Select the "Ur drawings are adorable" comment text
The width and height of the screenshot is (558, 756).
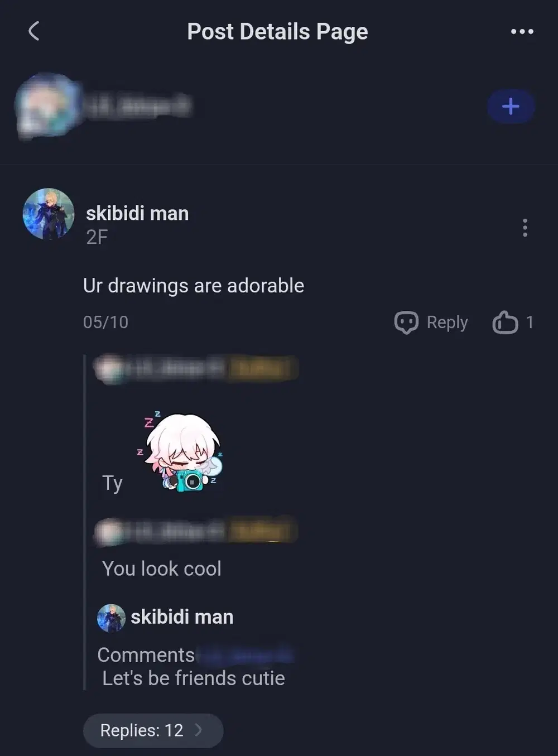(x=194, y=286)
